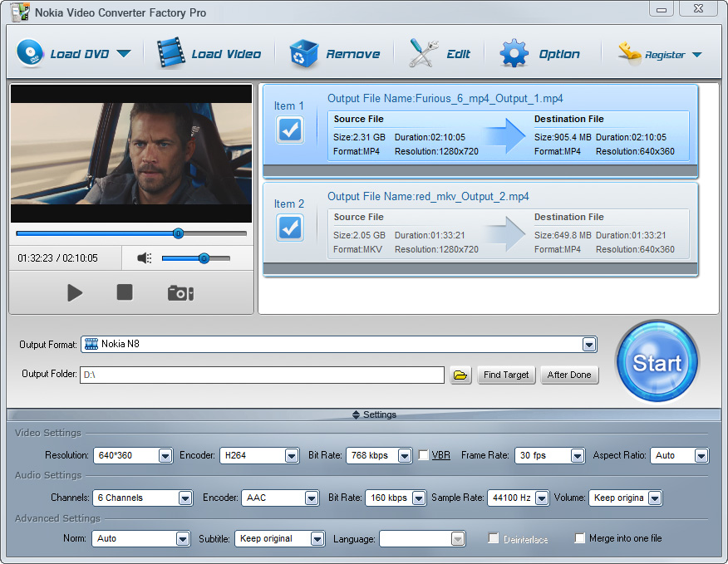The width and height of the screenshot is (728, 564).
Task: Click the Load Video label
Action: click(x=226, y=54)
